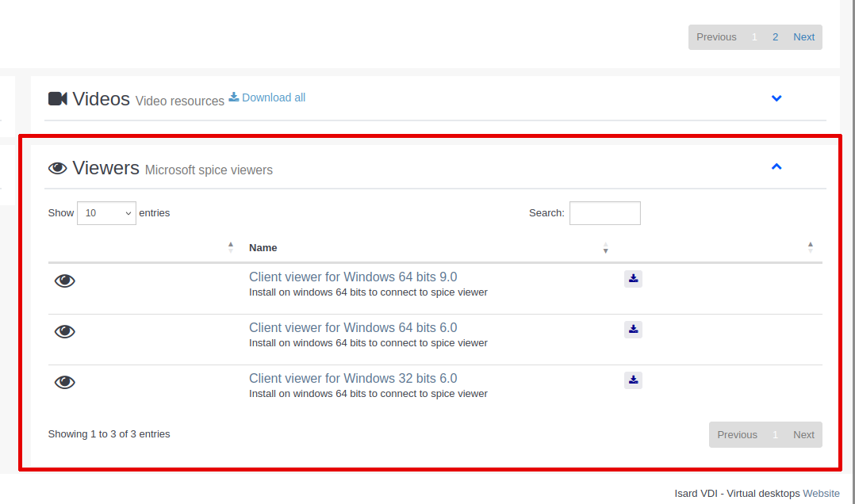Image resolution: width=855 pixels, height=504 pixels.
Task: Go to page 2 in top pagination
Action: [x=775, y=37]
